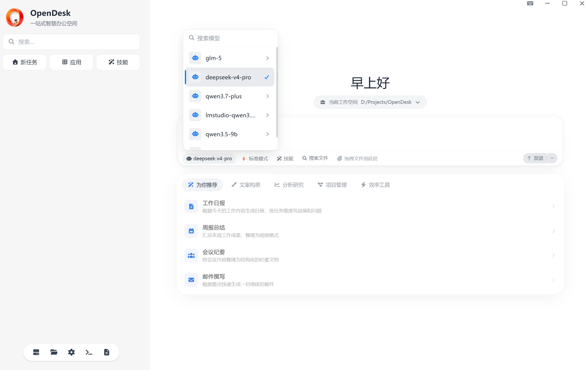Screen dimensions: 588x370
Task: Switch to the 分析研究 tab
Action: (289, 185)
